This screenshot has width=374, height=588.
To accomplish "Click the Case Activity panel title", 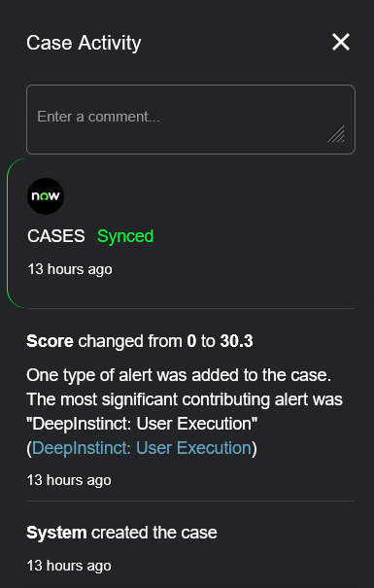I will (x=84, y=43).
